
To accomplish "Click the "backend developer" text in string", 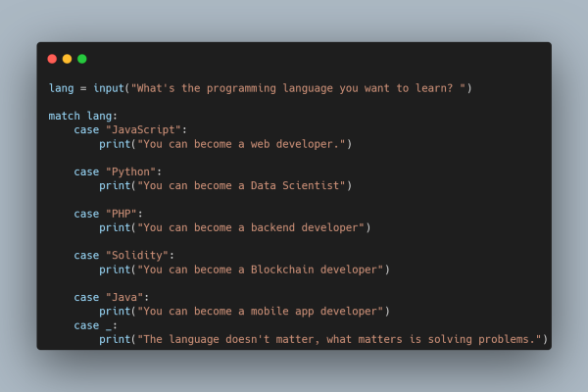I will pos(304,227).
